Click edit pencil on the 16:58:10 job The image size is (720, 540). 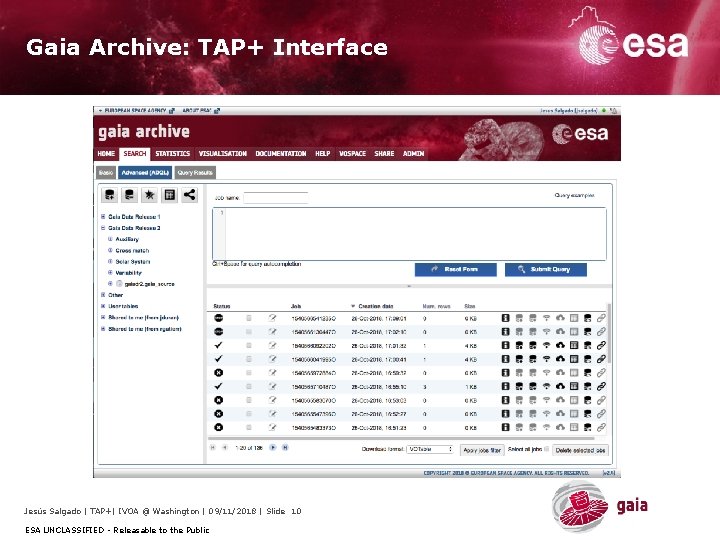pos(272,387)
